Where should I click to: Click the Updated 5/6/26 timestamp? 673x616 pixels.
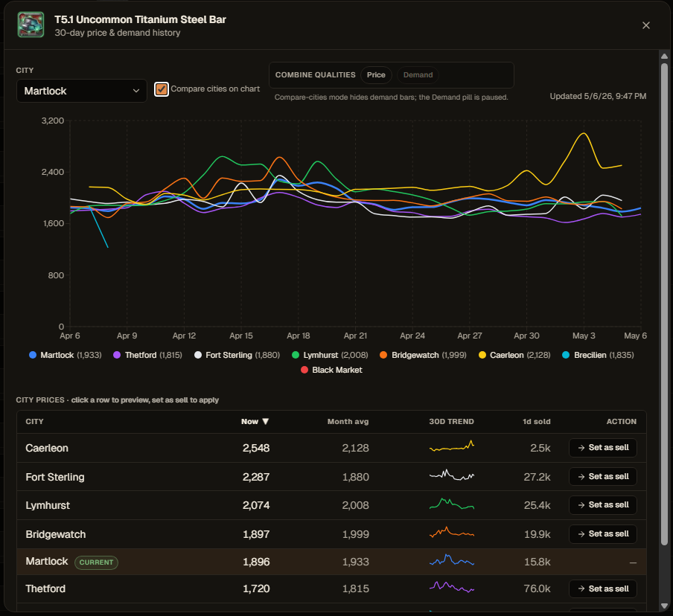[x=598, y=97]
